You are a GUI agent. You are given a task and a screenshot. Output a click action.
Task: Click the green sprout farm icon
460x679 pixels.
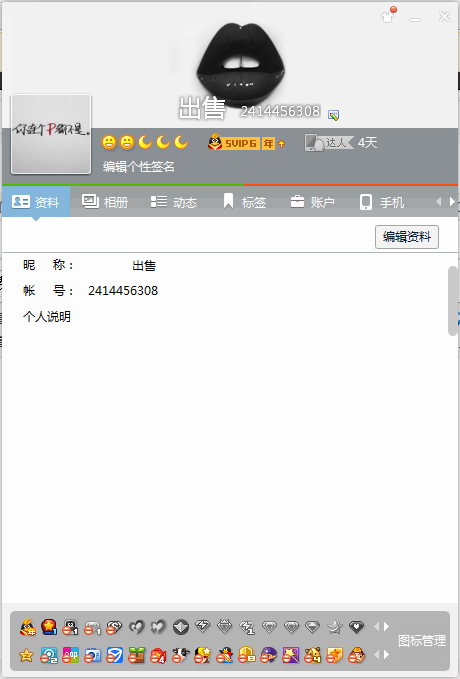tap(136, 656)
